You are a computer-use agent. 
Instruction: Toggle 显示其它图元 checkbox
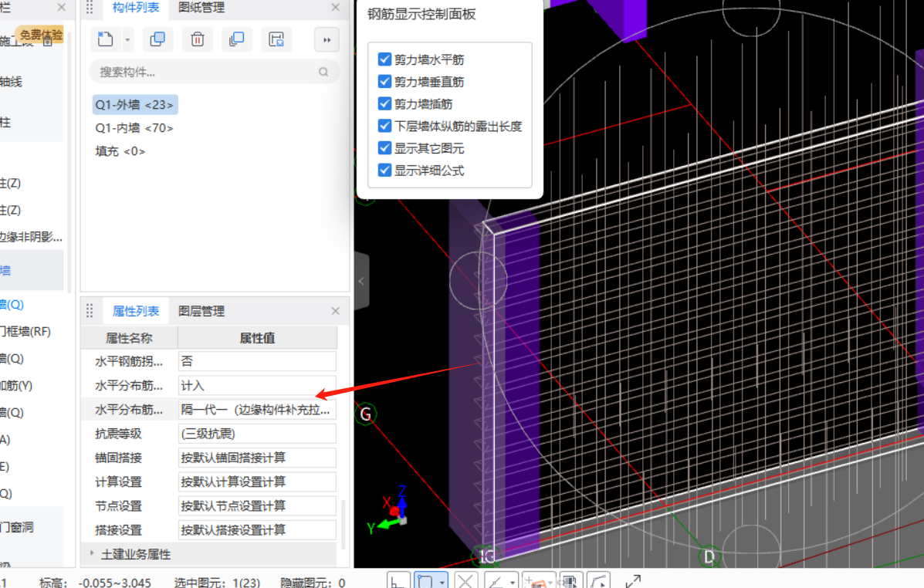point(384,148)
